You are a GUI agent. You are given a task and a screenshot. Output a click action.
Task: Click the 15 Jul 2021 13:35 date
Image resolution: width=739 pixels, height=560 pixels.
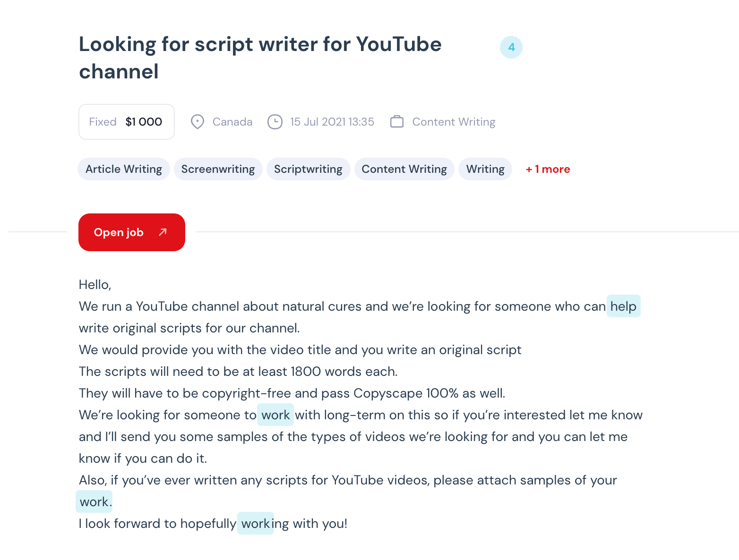click(x=332, y=122)
